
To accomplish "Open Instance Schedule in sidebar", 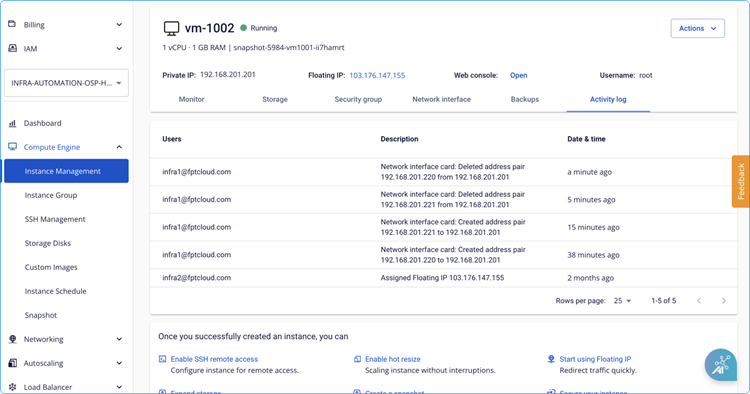I will pos(55,291).
